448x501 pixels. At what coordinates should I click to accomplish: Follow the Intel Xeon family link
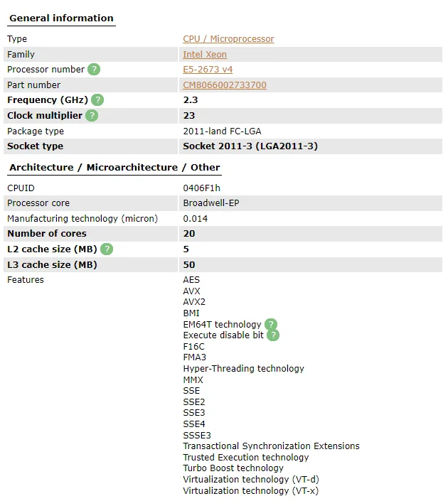(205, 55)
